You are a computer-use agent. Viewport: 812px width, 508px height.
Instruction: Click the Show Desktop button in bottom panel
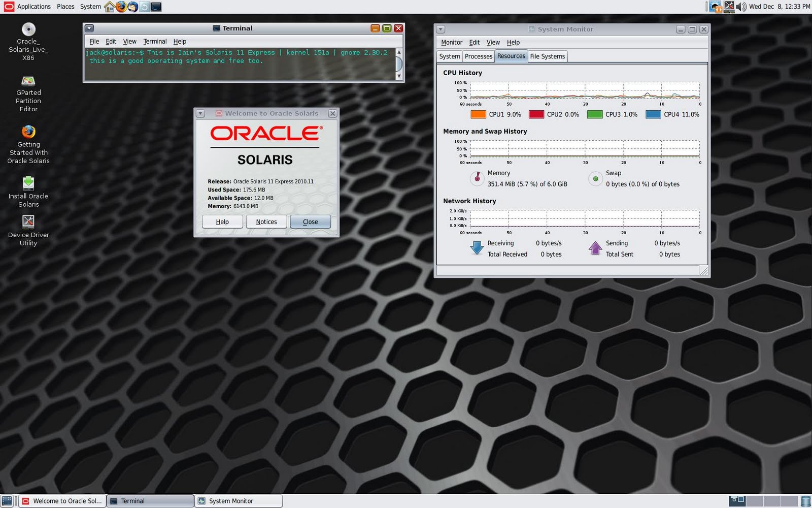pyautogui.click(x=7, y=501)
